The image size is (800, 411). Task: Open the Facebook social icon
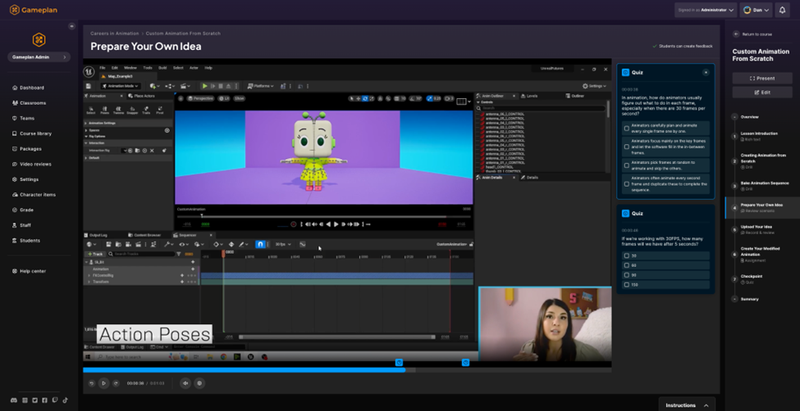point(45,400)
